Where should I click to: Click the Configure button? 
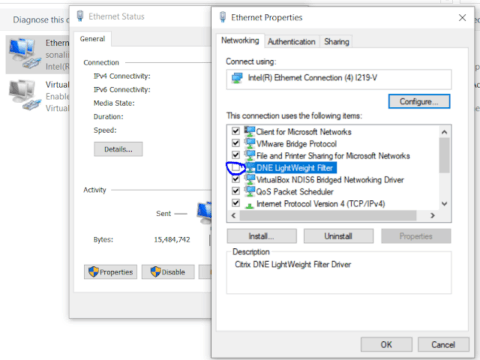click(419, 102)
